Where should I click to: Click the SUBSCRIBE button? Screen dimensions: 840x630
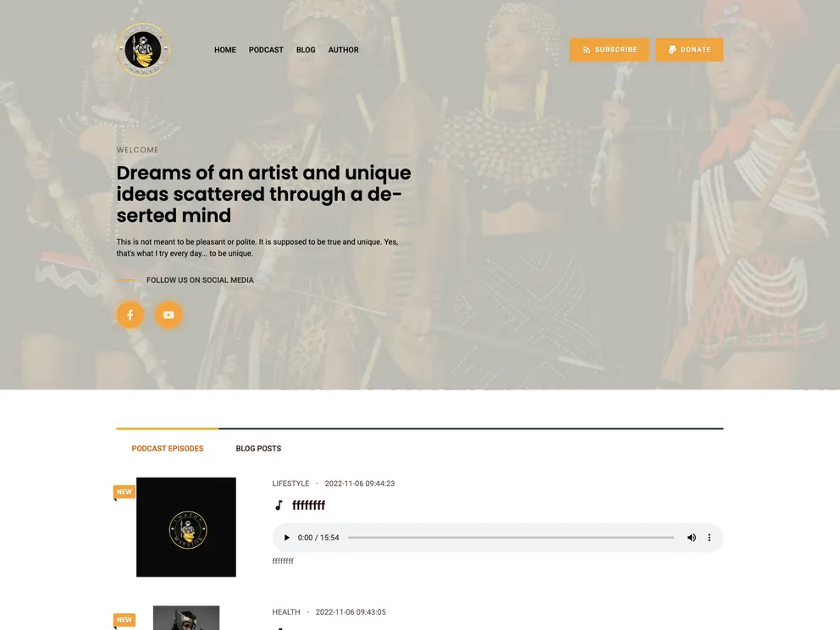[x=610, y=49]
